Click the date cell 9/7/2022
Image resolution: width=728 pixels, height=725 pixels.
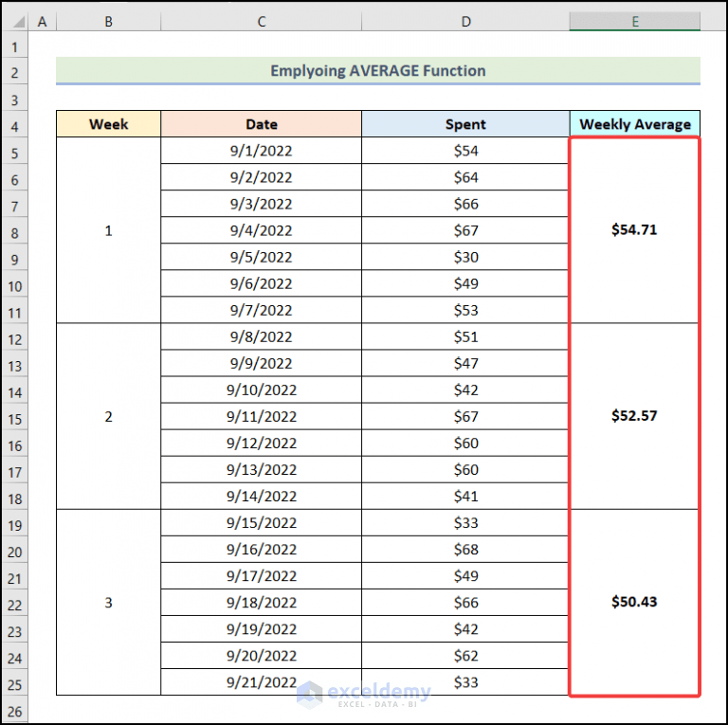click(x=262, y=310)
